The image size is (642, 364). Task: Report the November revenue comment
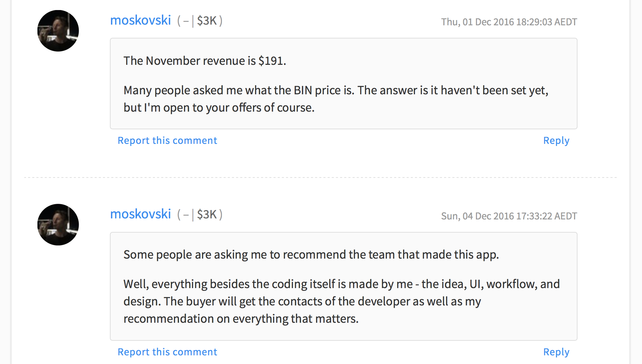click(x=167, y=140)
